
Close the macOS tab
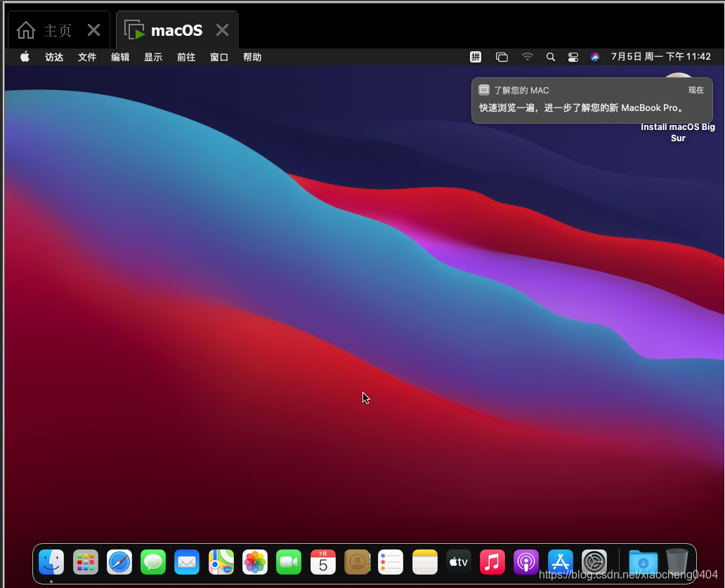[x=223, y=30]
